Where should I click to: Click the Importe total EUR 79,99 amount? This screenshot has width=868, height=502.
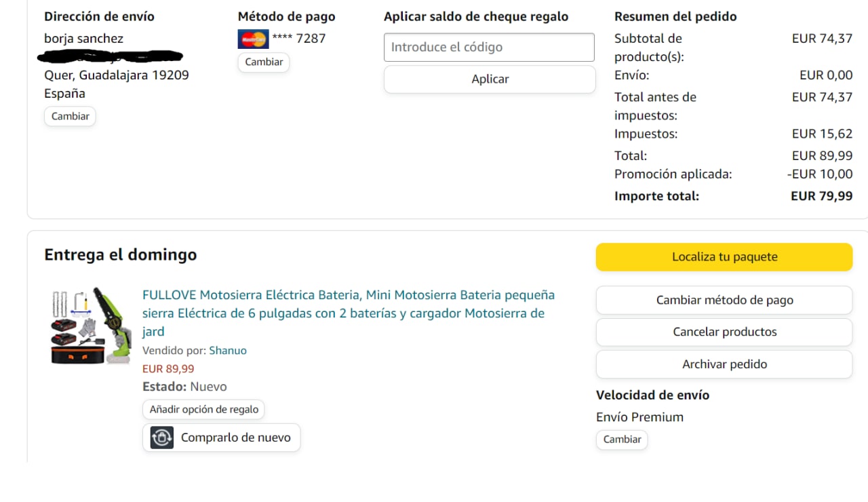point(821,196)
